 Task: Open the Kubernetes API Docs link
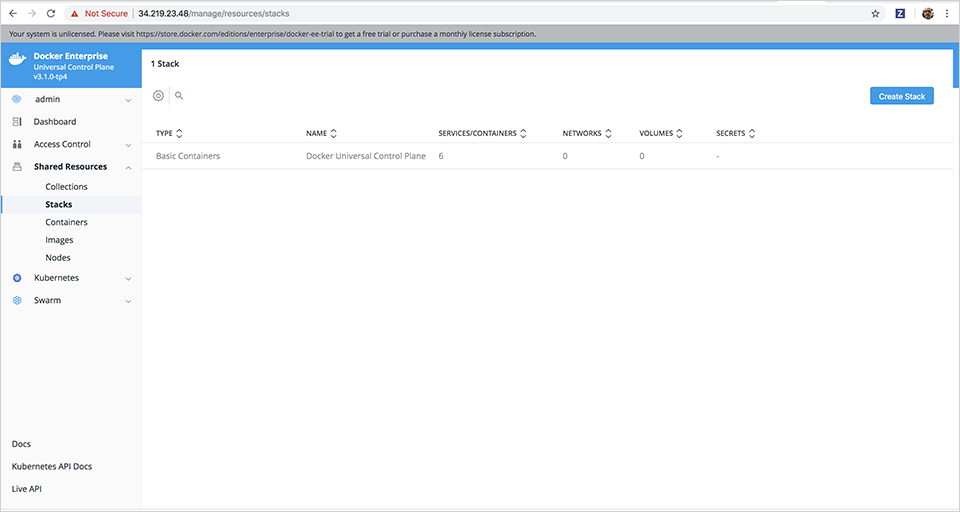click(x=52, y=467)
